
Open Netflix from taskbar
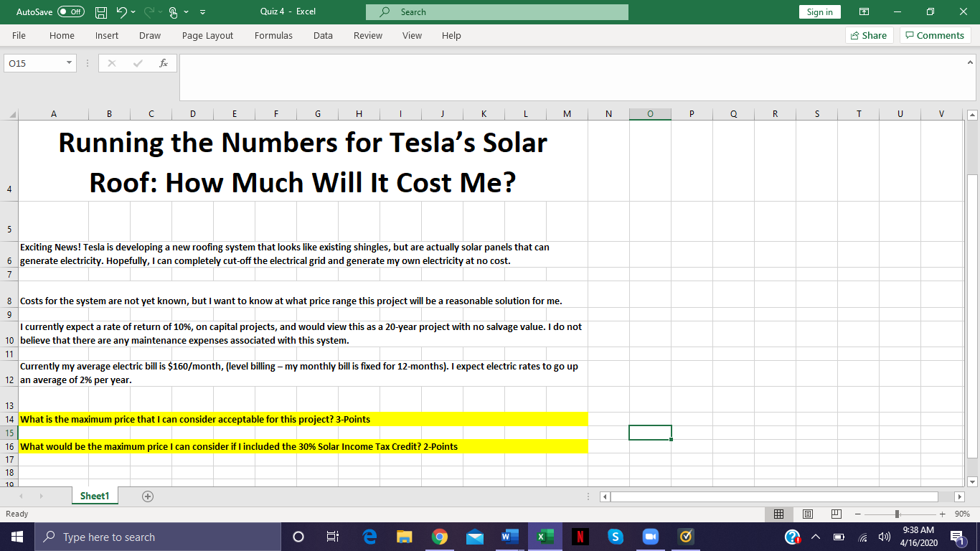[x=580, y=537]
